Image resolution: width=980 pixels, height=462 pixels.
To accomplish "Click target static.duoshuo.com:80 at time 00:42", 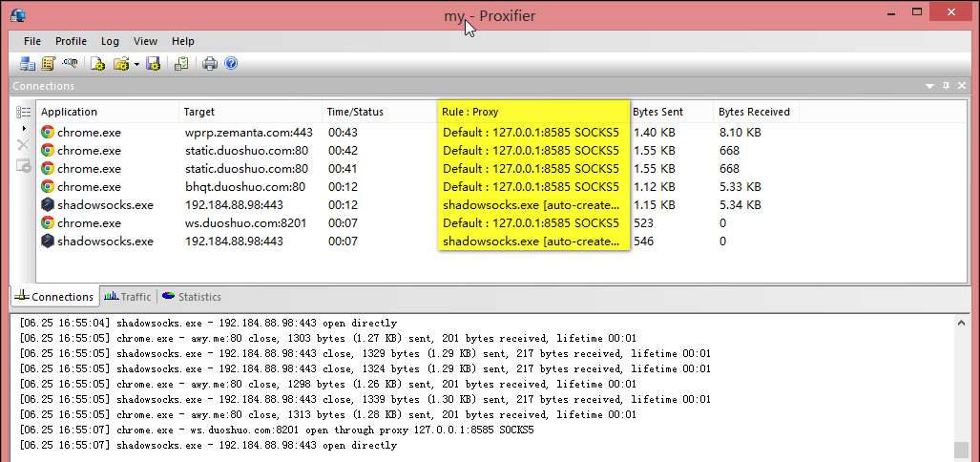I will coord(247,151).
